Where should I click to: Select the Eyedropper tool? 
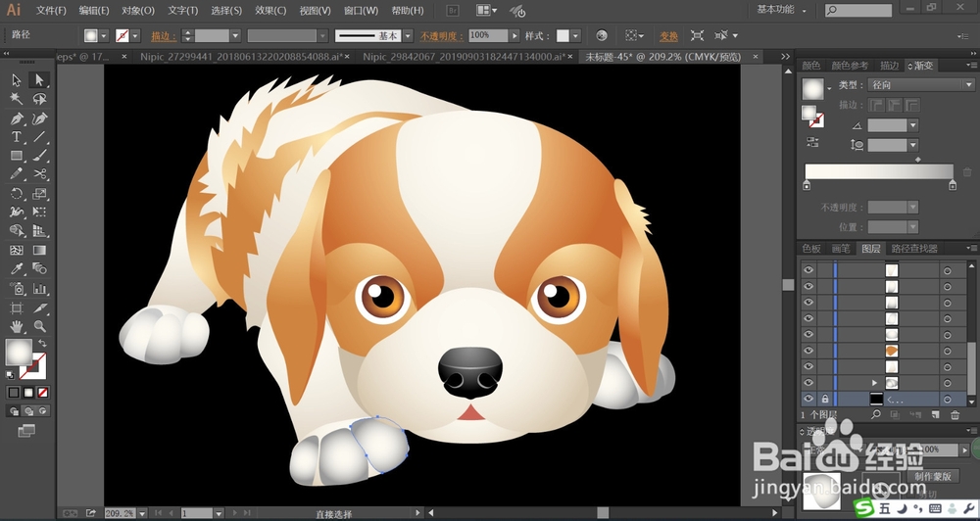pyautogui.click(x=17, y=269)
